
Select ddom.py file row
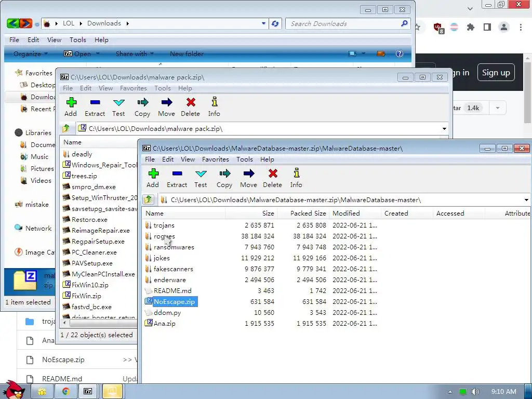point(167,312)
